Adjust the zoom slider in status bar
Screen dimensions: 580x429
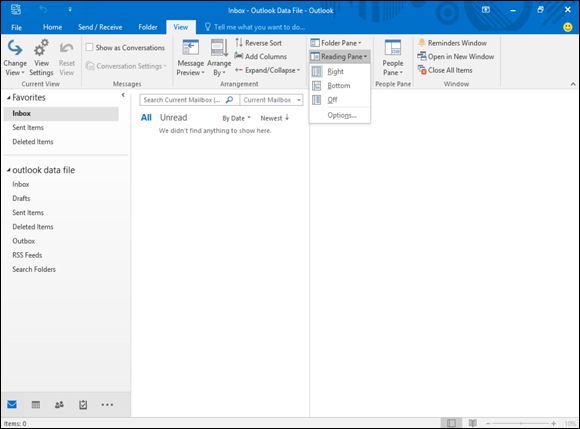coord(520,423)
